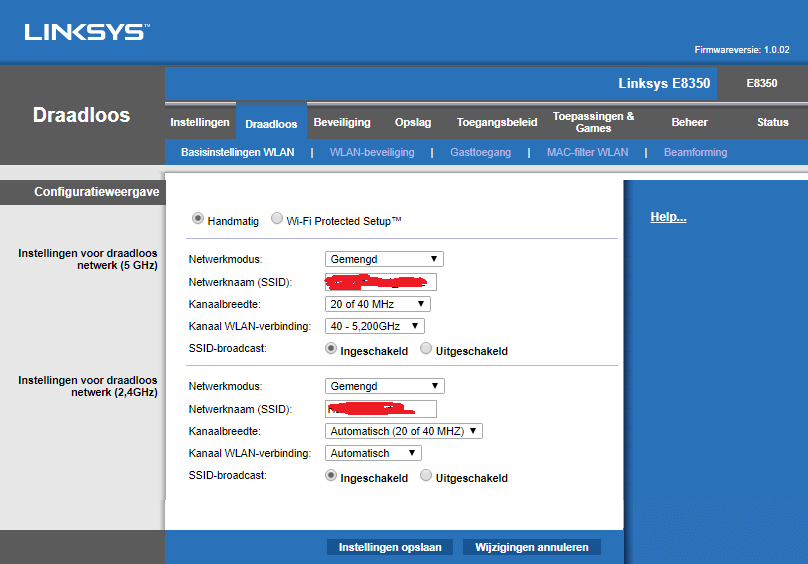Image resolution: width=808 pixels, height=564 pixels.
Task: Click the Configuratieweergave heading
Action: click(97, 192)
